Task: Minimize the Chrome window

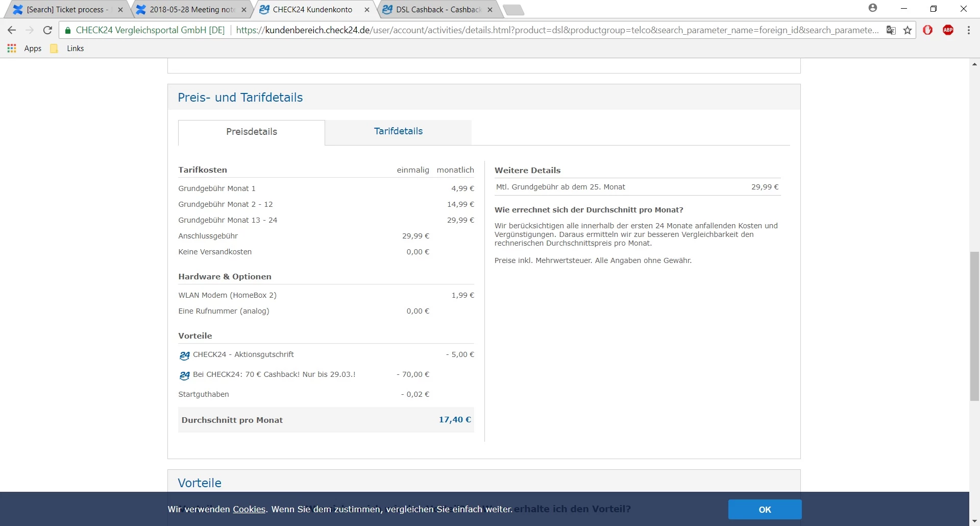Action: (x=904, y=9)
